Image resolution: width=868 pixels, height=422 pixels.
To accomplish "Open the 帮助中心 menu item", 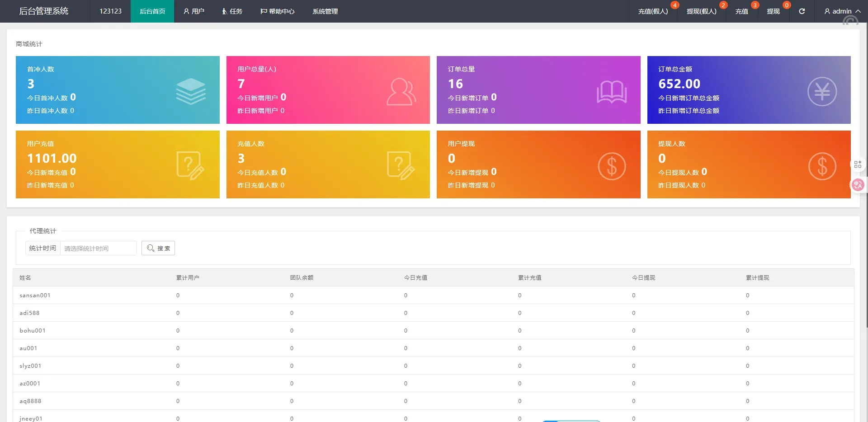I will pos(277,11).
